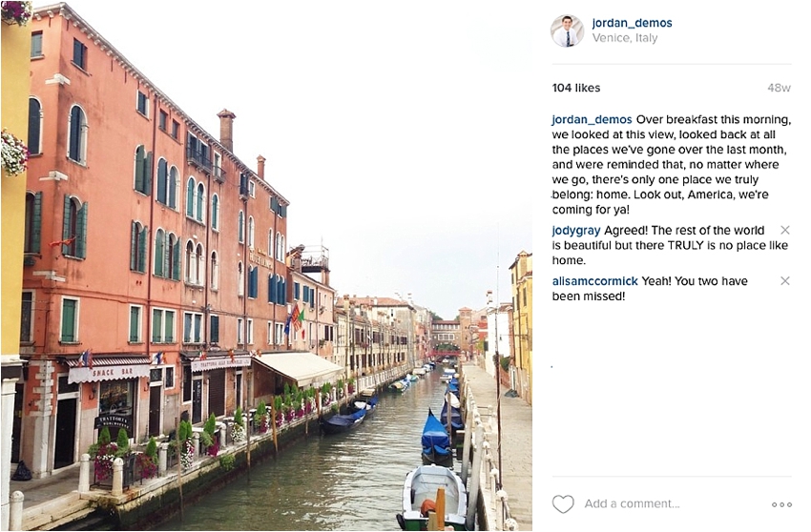Click the Venice canal photo
This screenshot has height=532, width=811.
pyautogui.click(x=266, y=266)
